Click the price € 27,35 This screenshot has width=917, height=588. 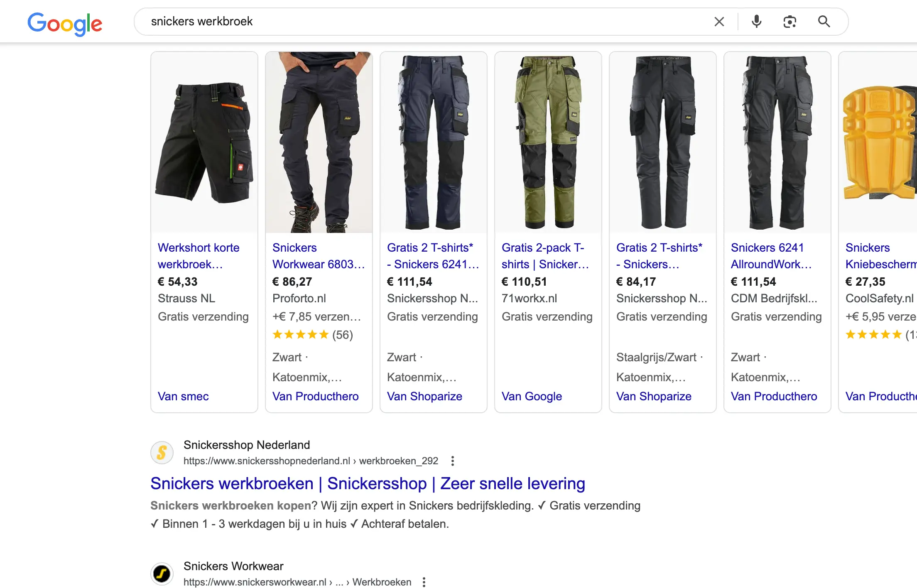tap(866, 282)
